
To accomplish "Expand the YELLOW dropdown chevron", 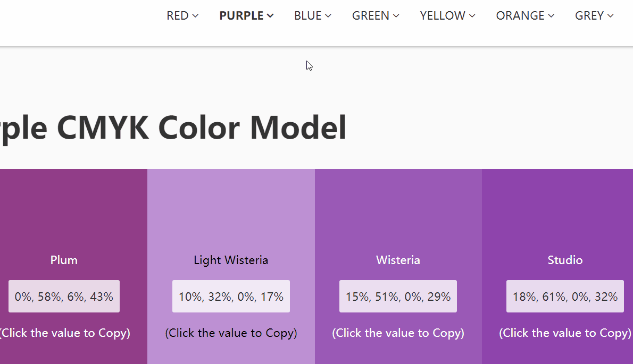I will click(x=472, y=16).
